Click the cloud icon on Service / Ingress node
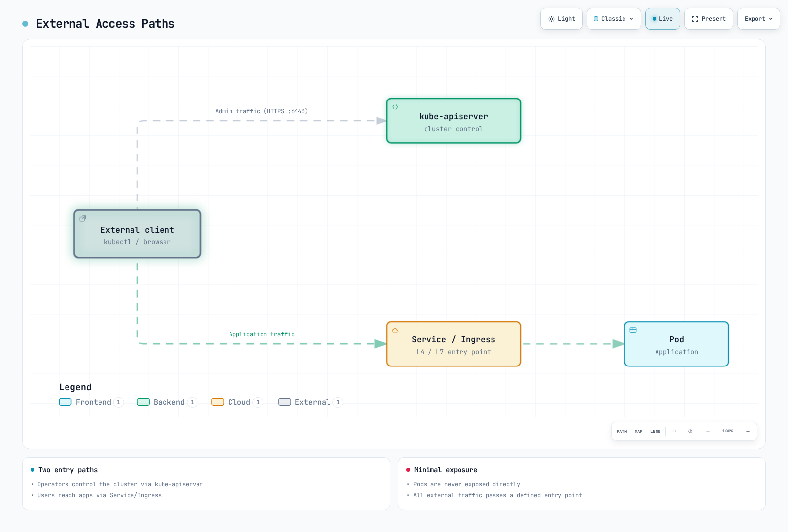 tap(395, 330)
